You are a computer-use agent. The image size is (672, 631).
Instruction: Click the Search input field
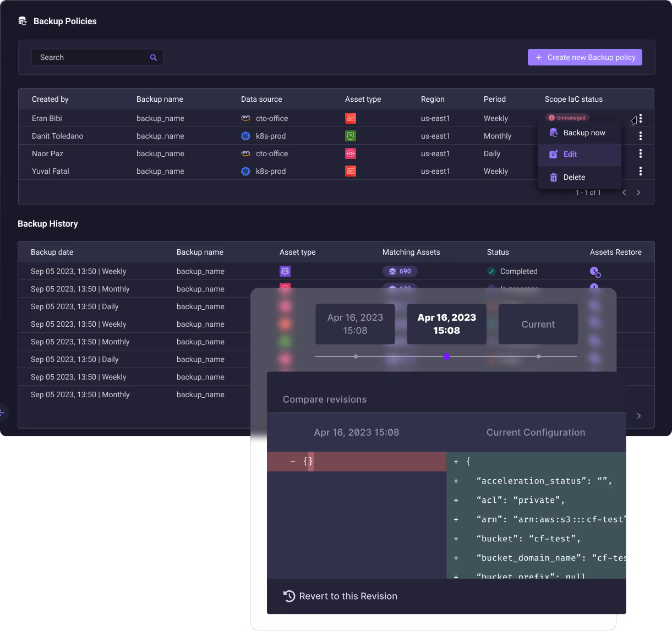point(97,57)
